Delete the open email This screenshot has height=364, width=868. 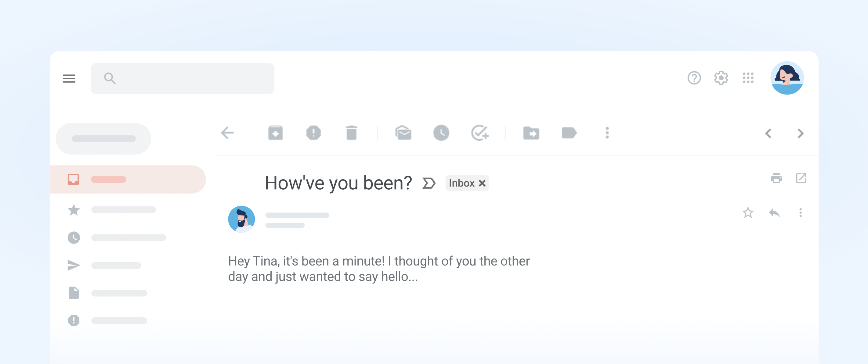351,133
